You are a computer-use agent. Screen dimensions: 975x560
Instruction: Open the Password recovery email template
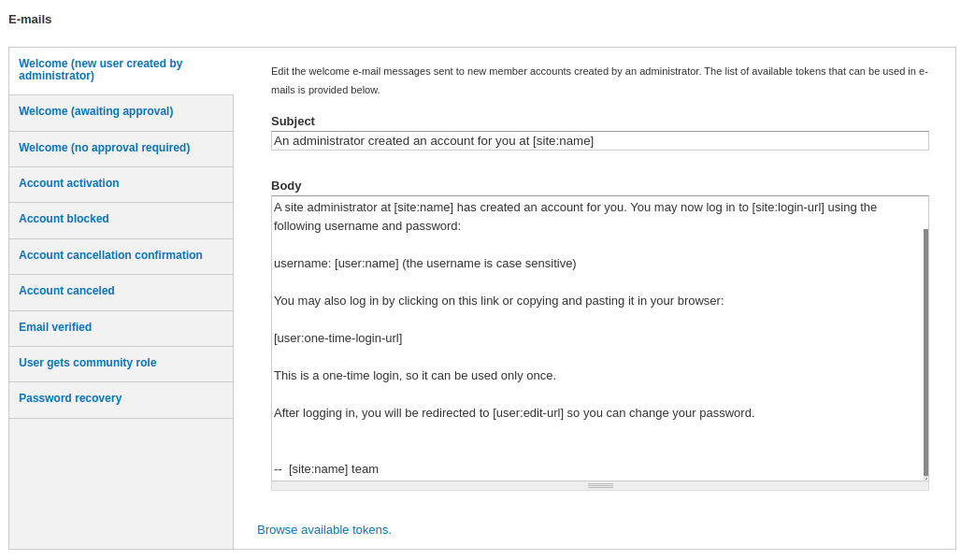coord(70,398)
